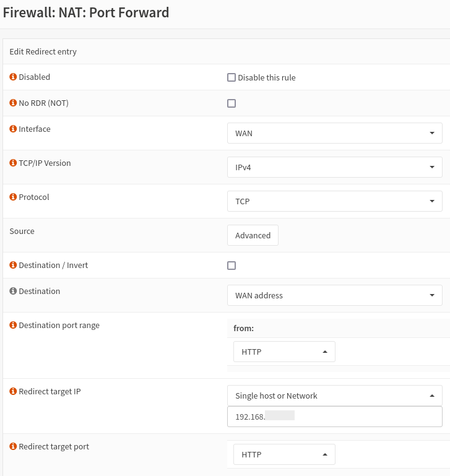Click the info icon beside No RDR (NOT)

click(x=13, y=103)
